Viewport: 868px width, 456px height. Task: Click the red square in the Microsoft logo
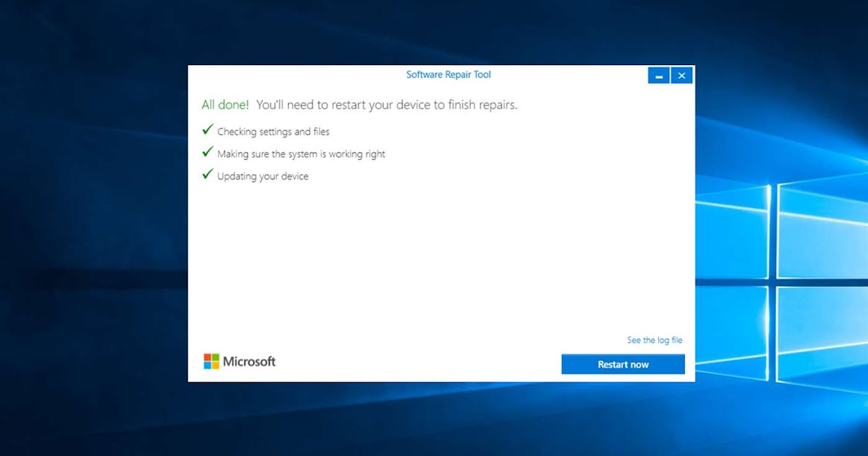point(207,356)
